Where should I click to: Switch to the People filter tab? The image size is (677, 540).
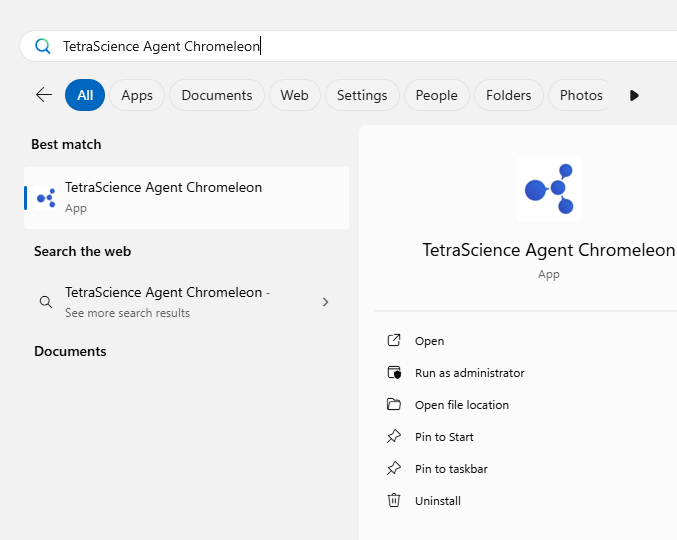click(437, 95)
